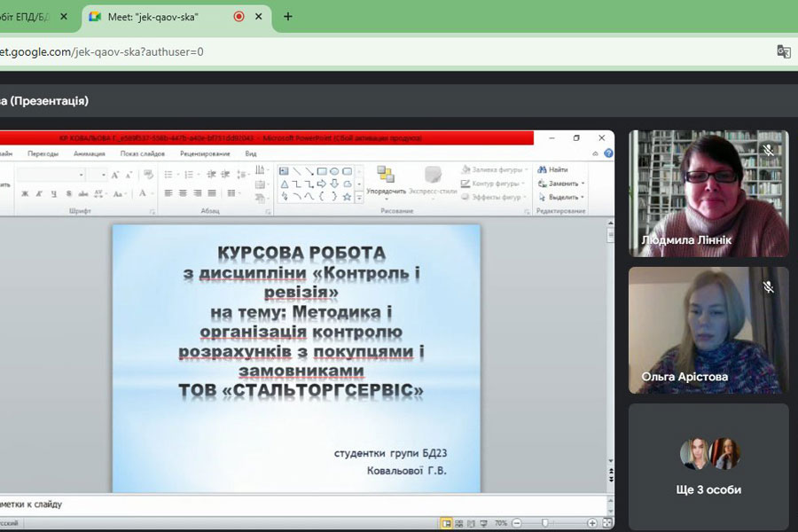
Task: Switch to the Показ слайдов tab
Action: pyautogui.click(x=142, y=153)
